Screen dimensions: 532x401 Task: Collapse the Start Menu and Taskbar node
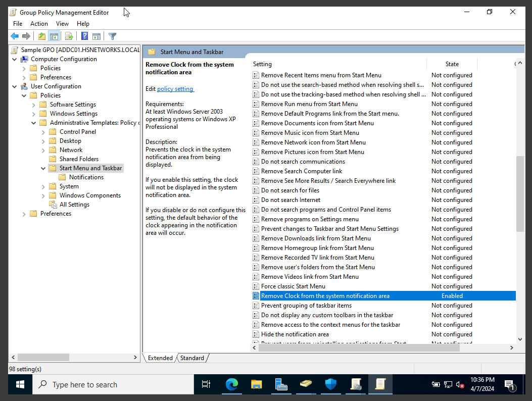click(x=42, y=168)
